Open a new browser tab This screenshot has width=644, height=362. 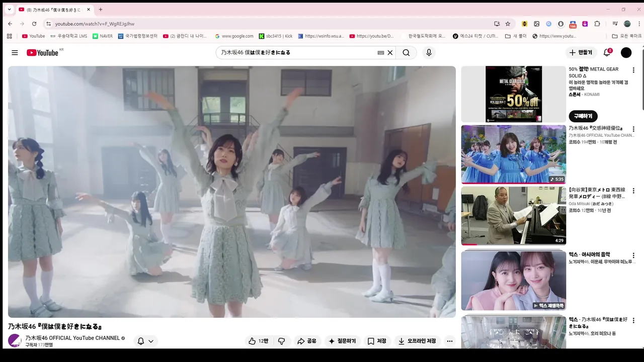coord(101,10)
